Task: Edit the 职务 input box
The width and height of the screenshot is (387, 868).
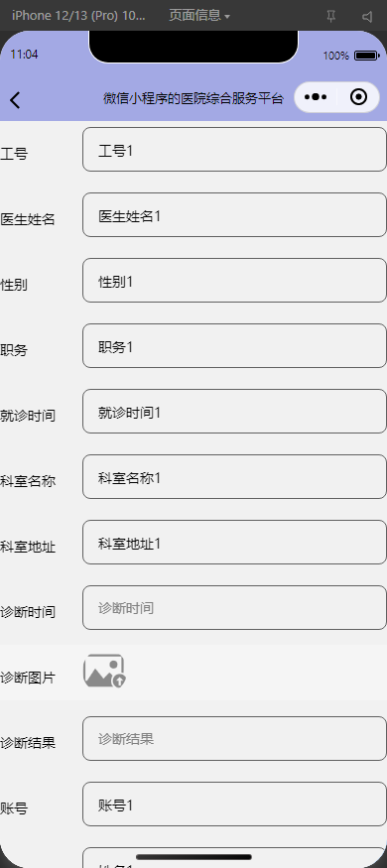Action: 235,346
